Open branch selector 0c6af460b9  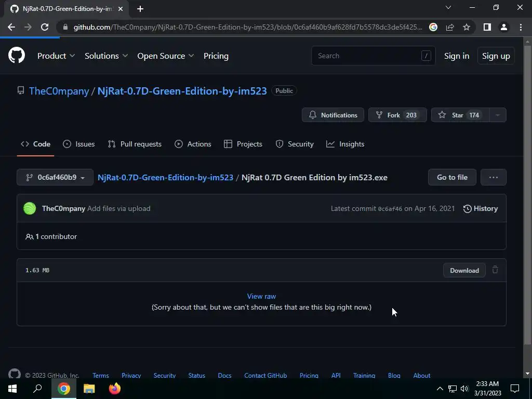pyautogui.click(x=55, y=177)
